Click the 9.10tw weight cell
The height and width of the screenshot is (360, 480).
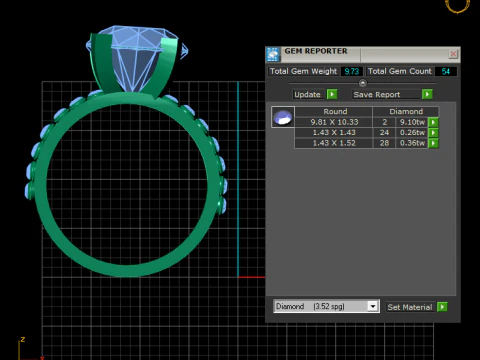(x=412, y=122)
